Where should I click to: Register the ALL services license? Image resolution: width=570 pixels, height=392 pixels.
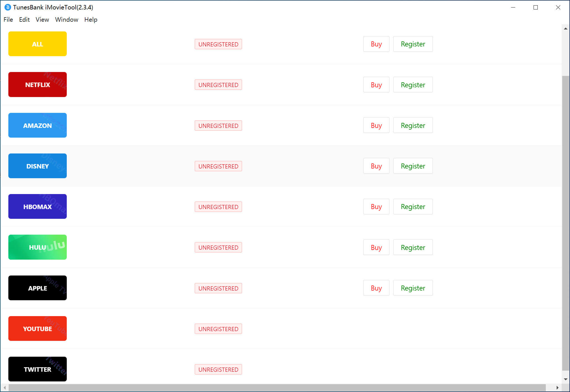[x=413, y=44]
